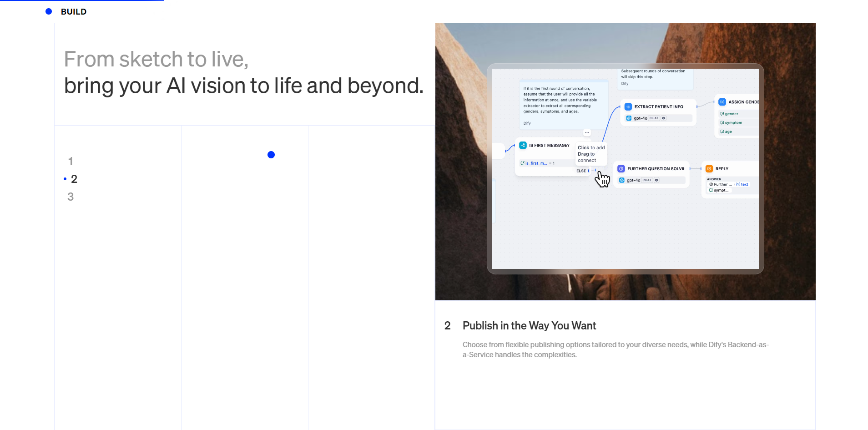Click the 'Choose from flexible publishing options' description

click(616, 350)
